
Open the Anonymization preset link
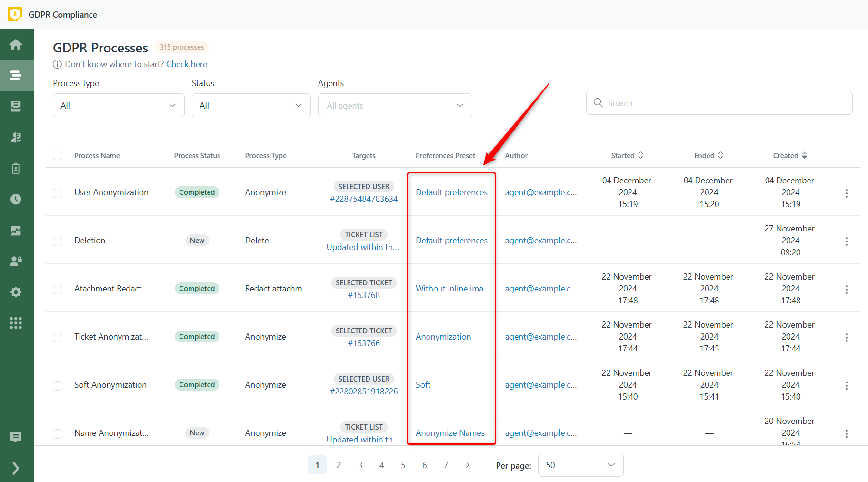pos(443,337)
